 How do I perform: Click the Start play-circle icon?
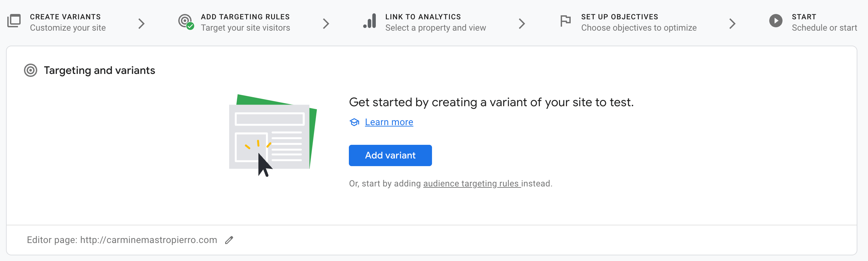[776, 21]
